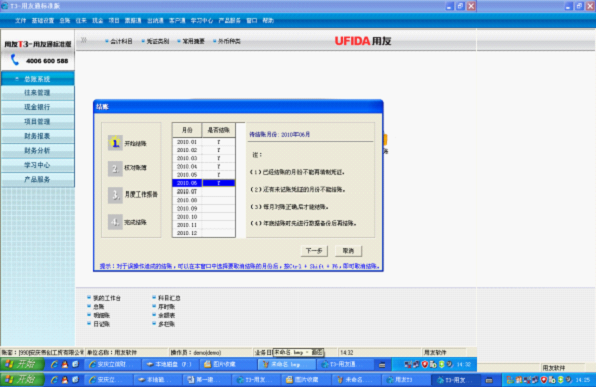Open the 基础设置 menu

point(43,21)
